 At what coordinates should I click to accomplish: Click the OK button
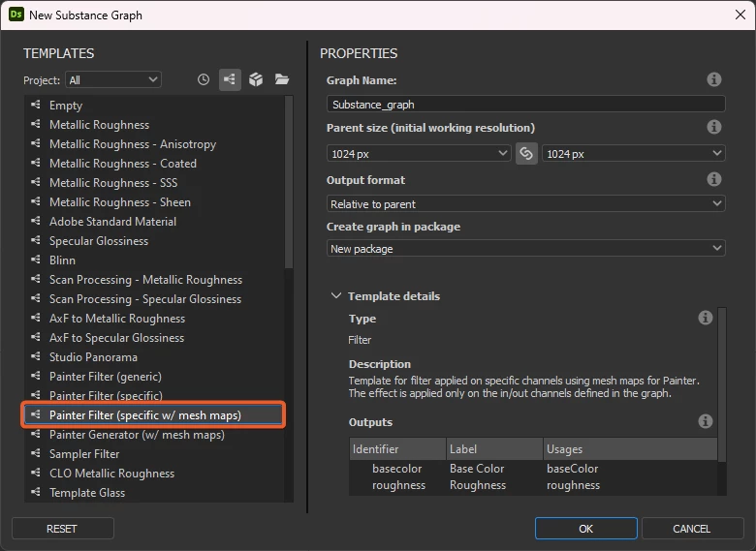585,529
